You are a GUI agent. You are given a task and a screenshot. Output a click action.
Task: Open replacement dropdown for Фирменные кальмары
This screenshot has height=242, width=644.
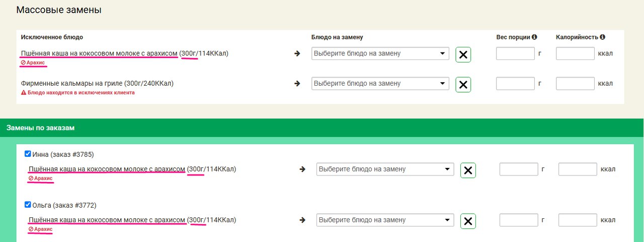click(380, 84)
